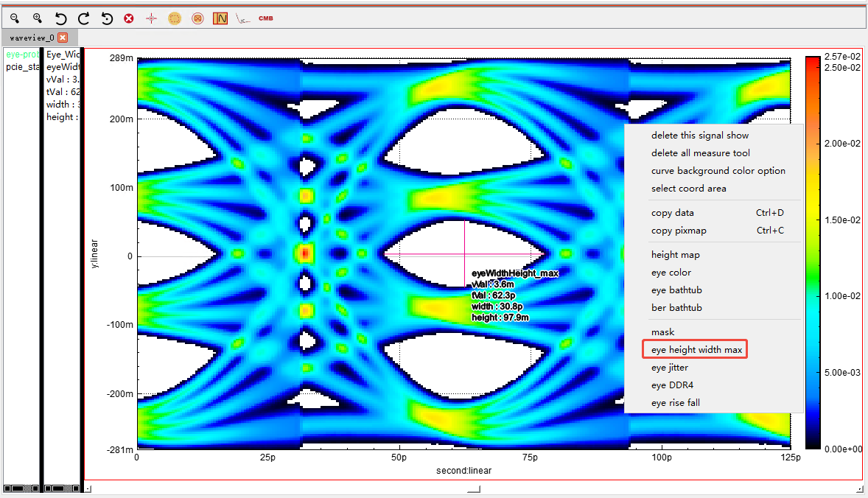Select 'delete this signal show' from context menu
The width and height of the screenshot is (868, 498).
[x=699, y=136]
